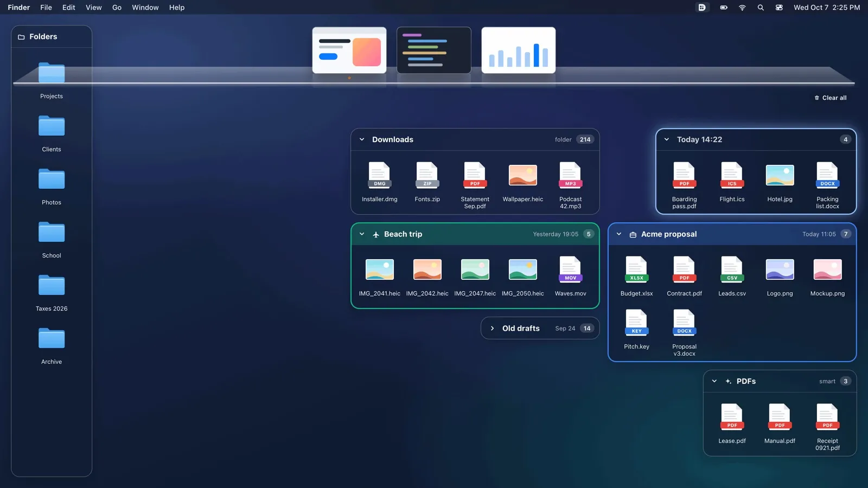This screenshot has width=868, height=488.
Task: Select the Podcast 42.mp3 file
Action: pyautogui.click(x=570, y=175)
